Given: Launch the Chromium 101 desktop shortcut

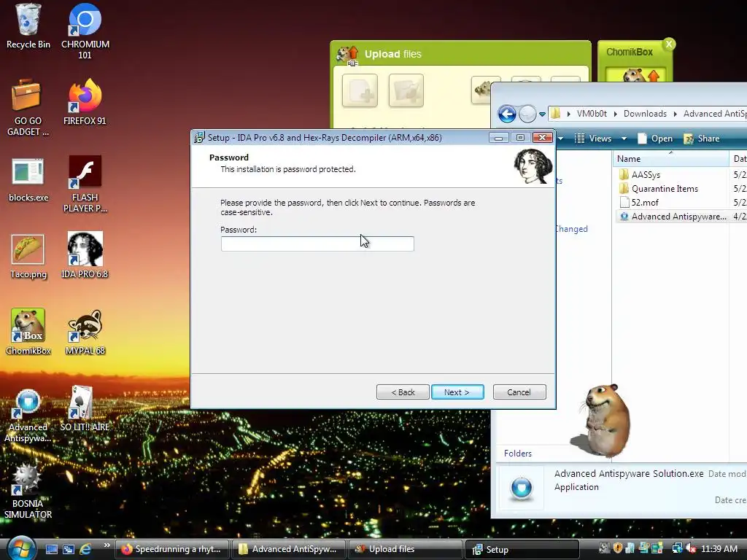Looking at the screenshot, I should [x=85, y=31].
